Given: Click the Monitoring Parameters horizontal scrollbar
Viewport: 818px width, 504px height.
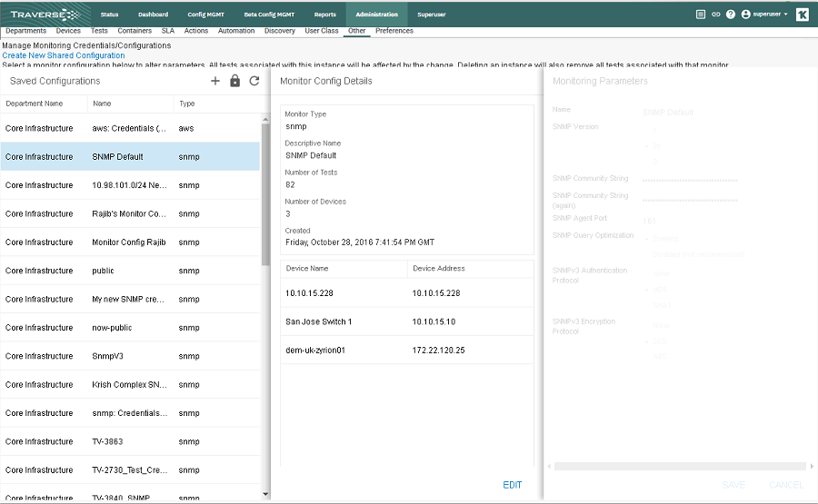Looking at the screenshot, I should coord(680,466).
